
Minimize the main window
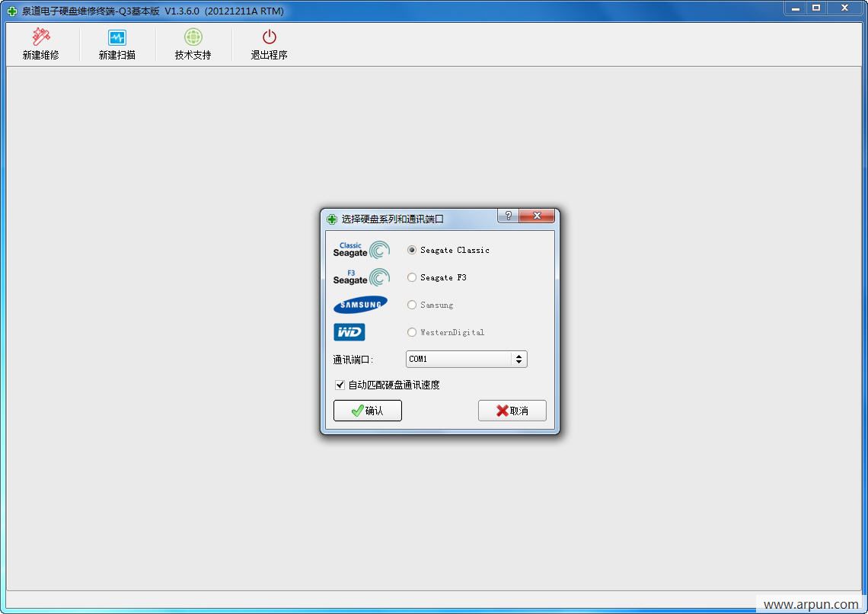pyautogui.click(x=796, y=8)
